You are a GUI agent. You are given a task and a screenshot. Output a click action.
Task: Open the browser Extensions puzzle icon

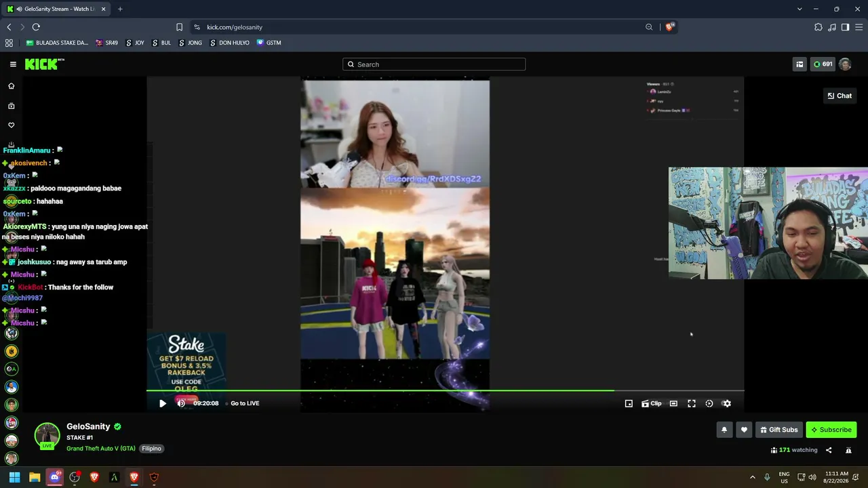point(818,27)
